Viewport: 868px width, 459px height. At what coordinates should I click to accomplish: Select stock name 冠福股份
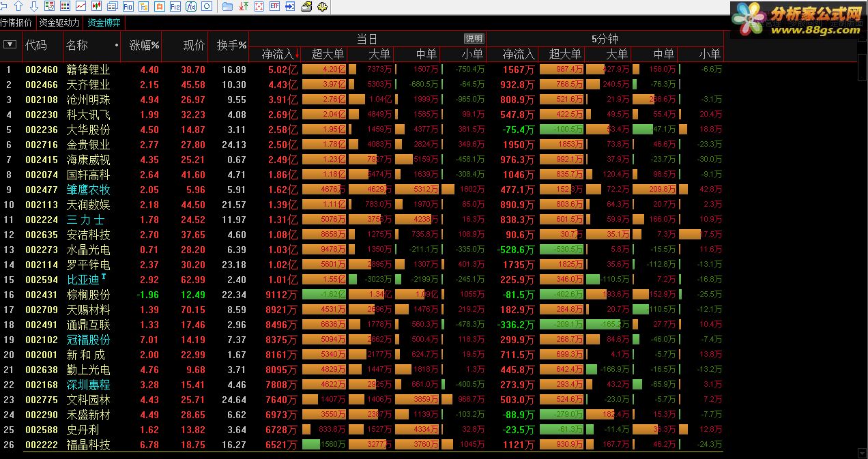(x=88, y=340)
